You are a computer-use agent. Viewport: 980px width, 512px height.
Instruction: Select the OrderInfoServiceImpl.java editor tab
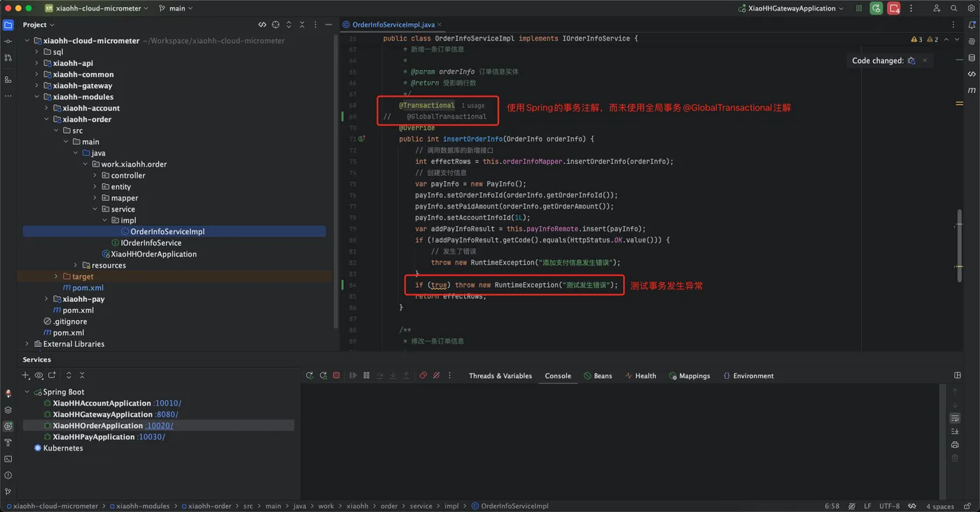click(392, 25)
